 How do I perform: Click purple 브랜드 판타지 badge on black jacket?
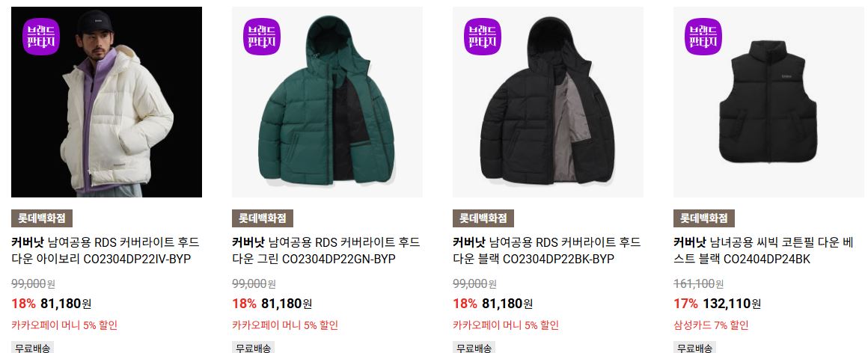tap(483, 37)
